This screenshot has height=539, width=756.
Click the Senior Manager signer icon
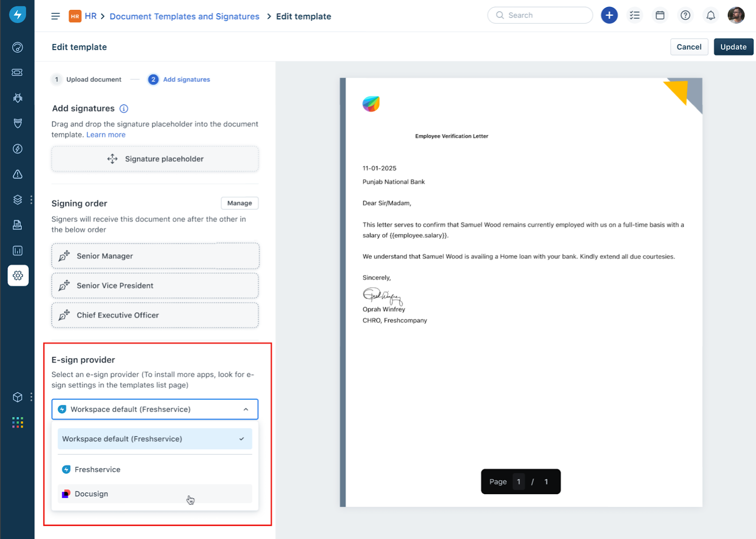[x=64, y=256]
